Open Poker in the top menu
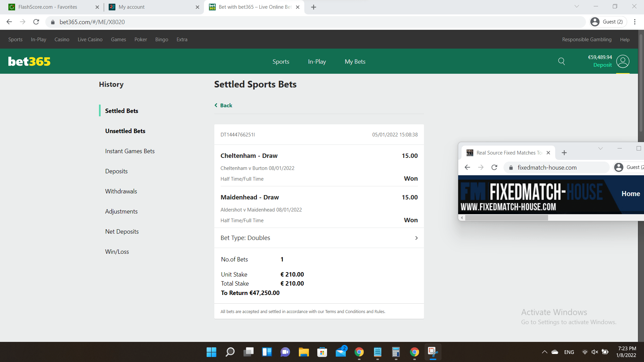644x362 pixels. tap(141, 40)
